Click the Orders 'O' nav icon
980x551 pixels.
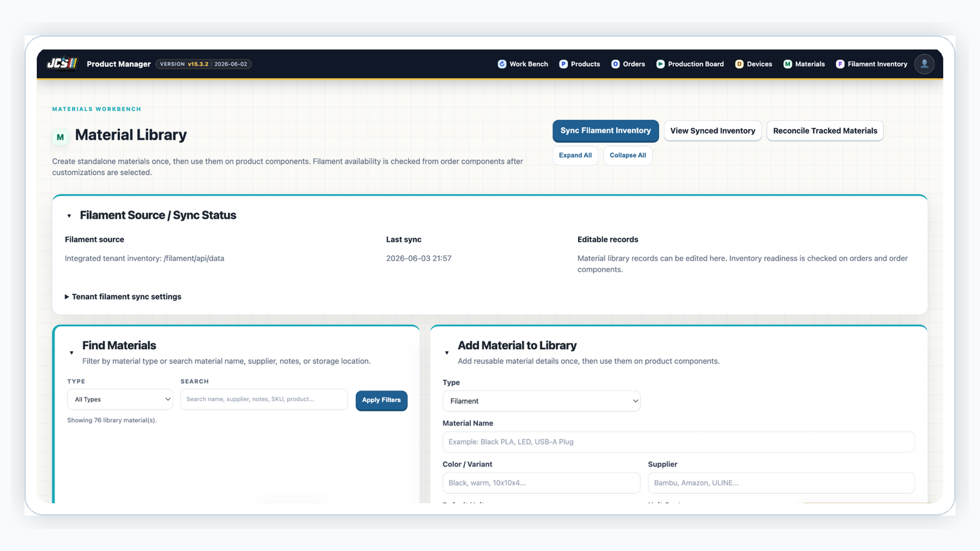point(616,64)
